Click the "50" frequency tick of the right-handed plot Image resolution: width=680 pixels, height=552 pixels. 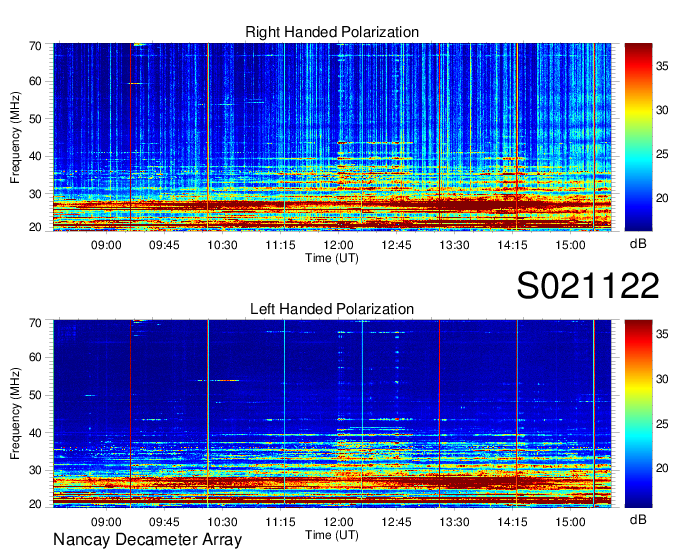35,119
